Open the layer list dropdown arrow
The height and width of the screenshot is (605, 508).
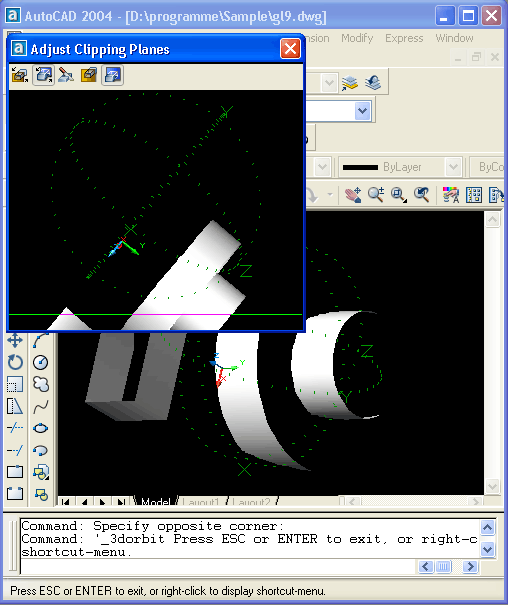(x=329, y=83)
